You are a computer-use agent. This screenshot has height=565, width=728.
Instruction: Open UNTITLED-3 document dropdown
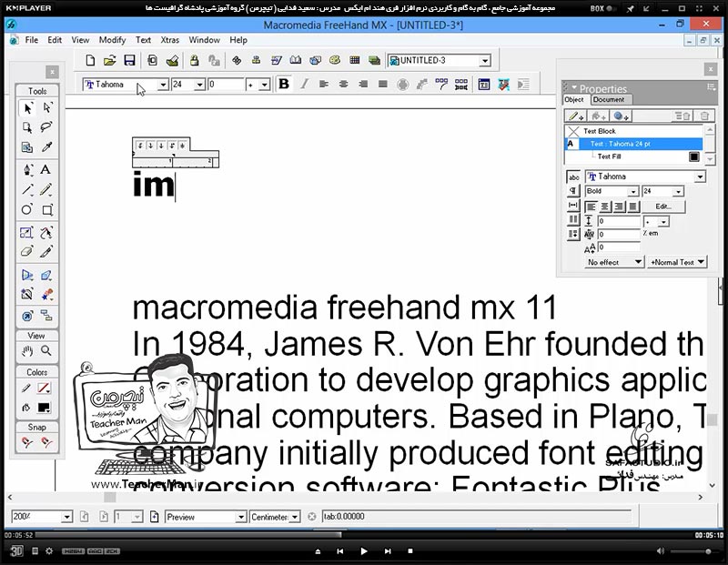click(485, 60)
